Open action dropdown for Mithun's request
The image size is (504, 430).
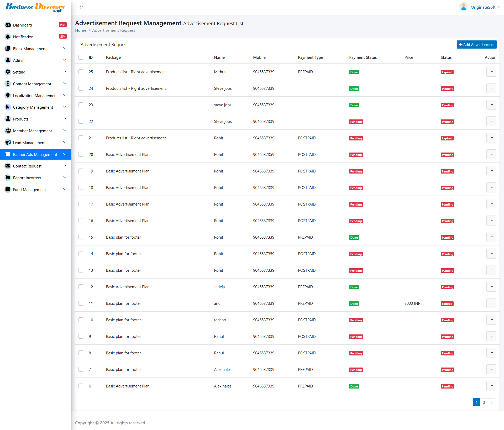[491, 72]
